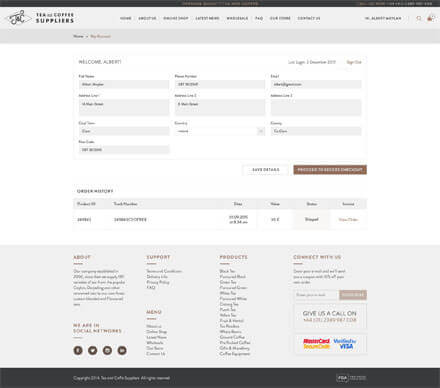Focus the Phone Number input field
440x388 pixels.
click(220, 84)
